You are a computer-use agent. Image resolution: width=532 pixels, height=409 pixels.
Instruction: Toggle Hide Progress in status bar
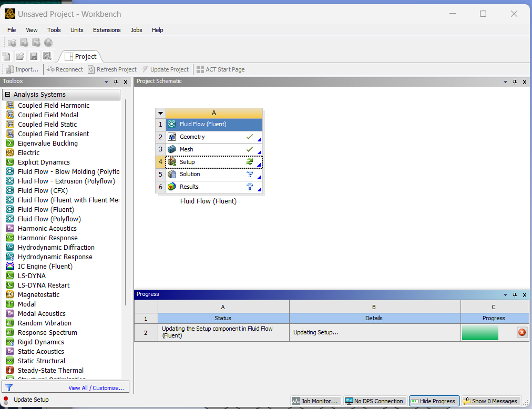(x=434, y=401)
